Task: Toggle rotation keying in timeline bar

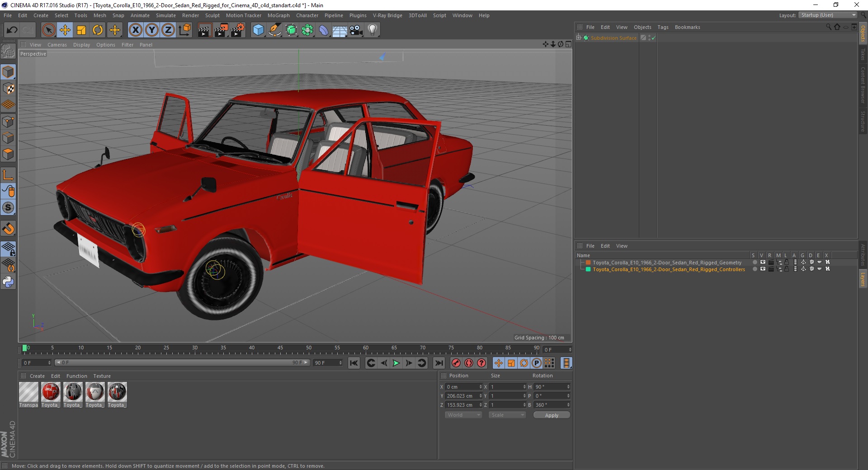Action: 524,363
